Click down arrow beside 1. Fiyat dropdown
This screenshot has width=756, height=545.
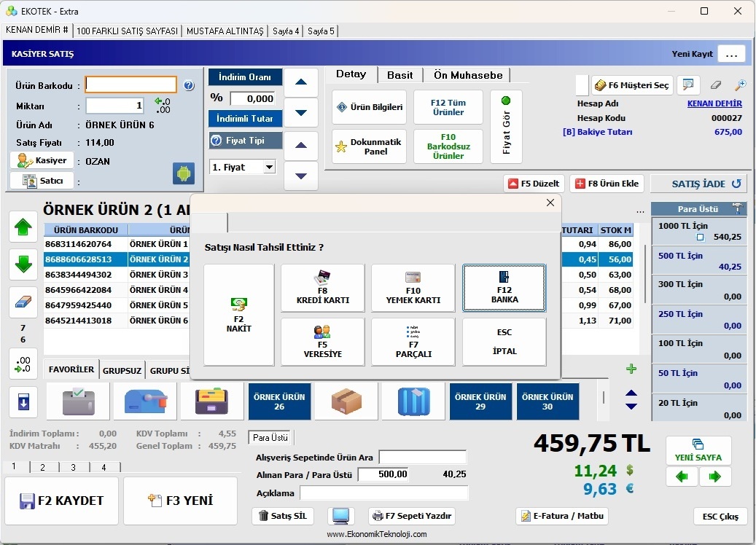click(301, 176)
